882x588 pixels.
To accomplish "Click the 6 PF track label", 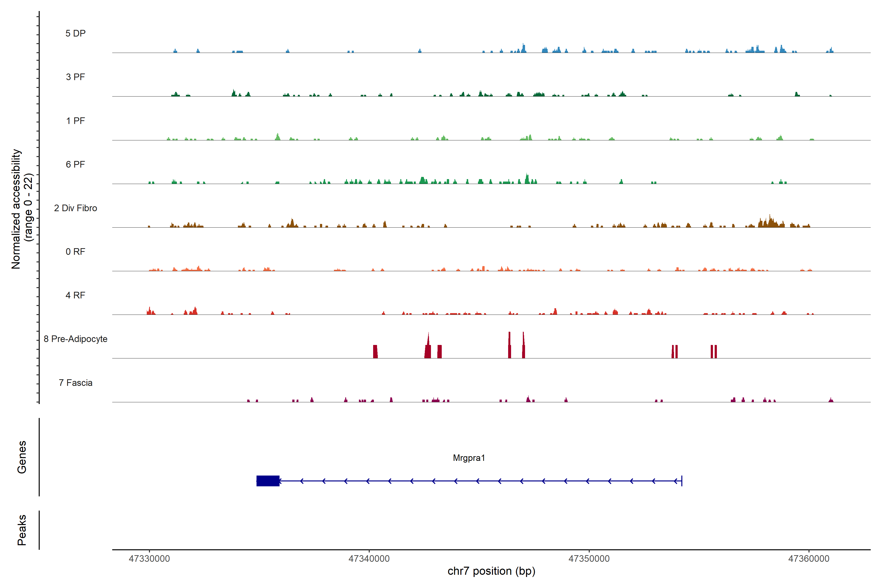I will (x=75, y=164).
